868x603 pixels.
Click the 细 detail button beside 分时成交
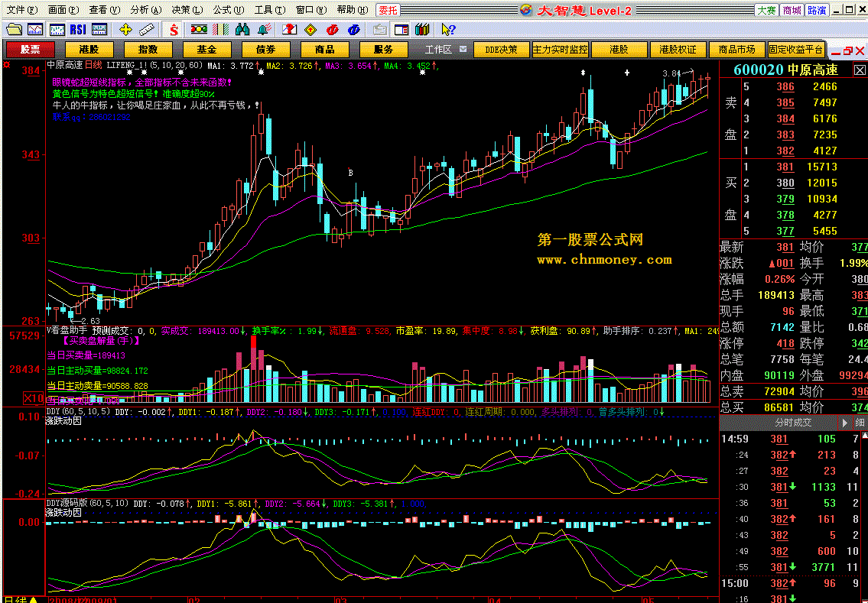(x=860, y=423)
